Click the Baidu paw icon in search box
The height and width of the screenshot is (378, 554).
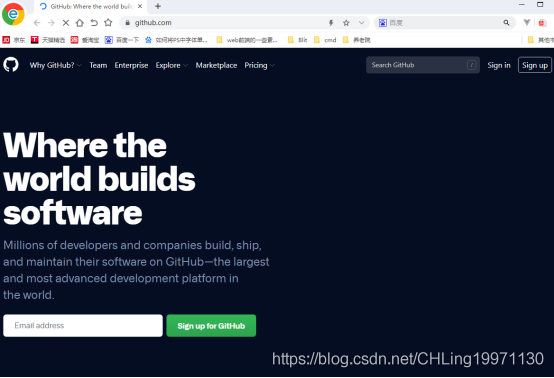pyautogui.click(x=383, y=23)
